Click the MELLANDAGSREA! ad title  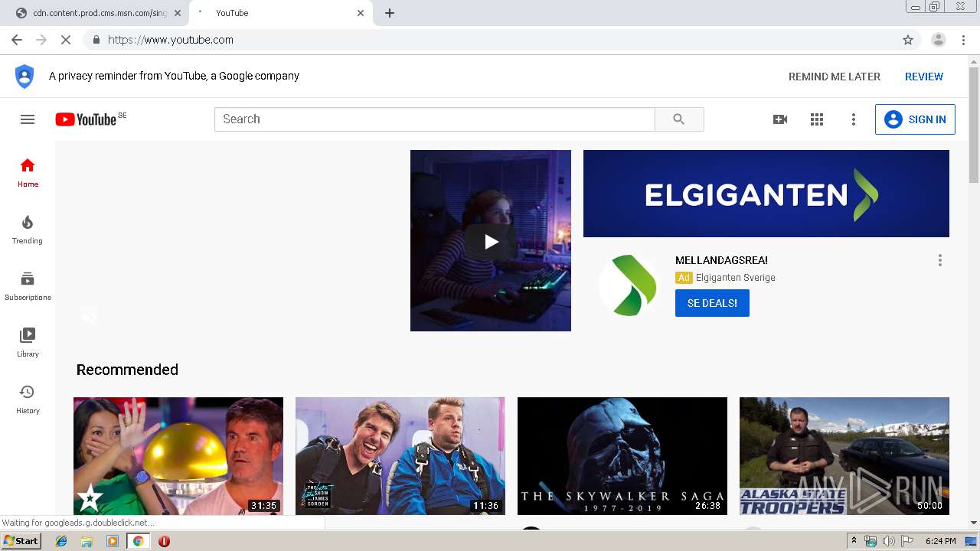click(721, 260)
